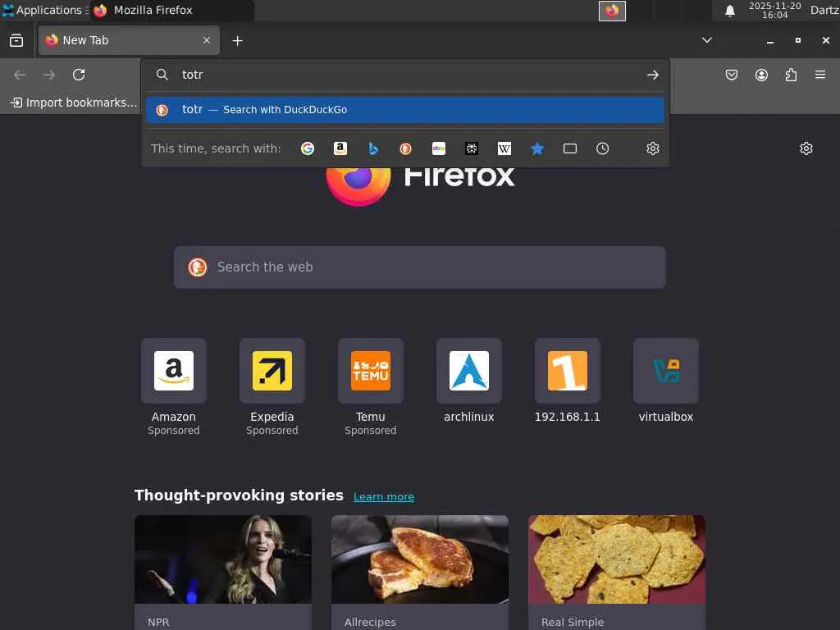Search open tabs using the tab icon

coord(570,148)
